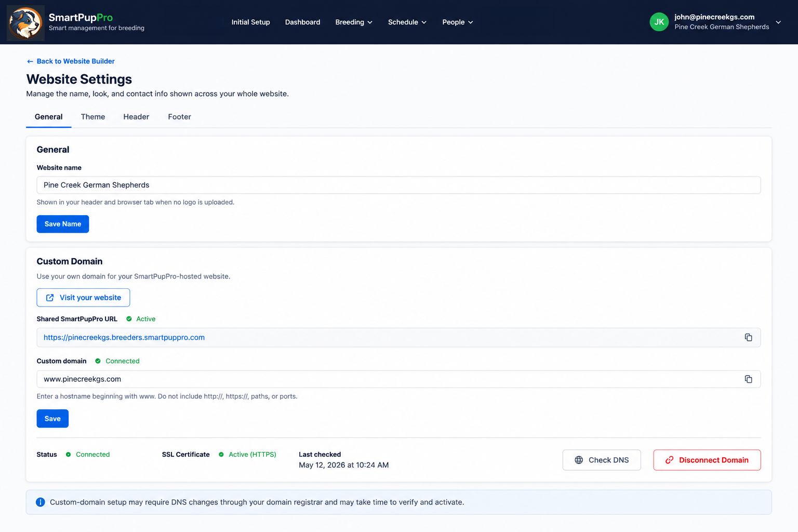798x532 pixels.
Task: Open Initial Setup in the top nav
Action: click(250, 22)
